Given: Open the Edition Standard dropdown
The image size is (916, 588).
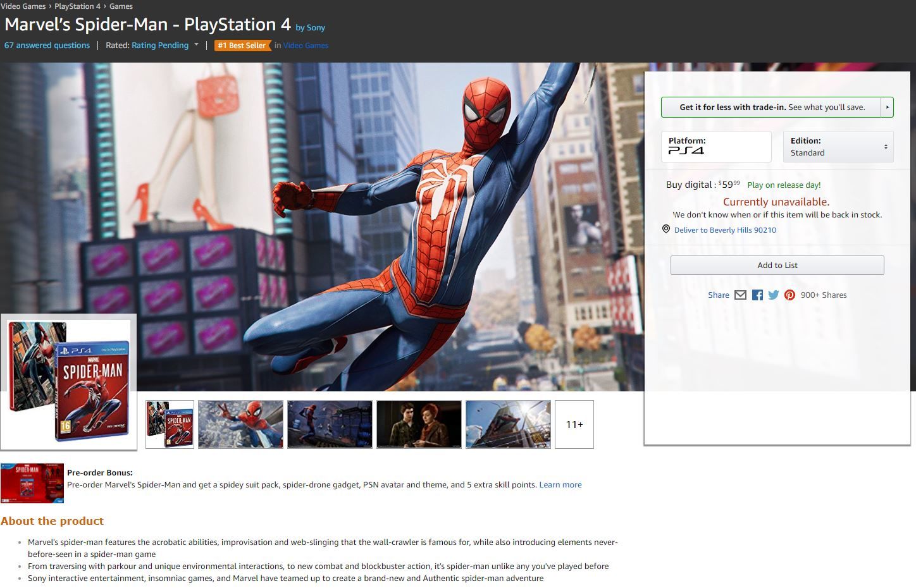Looking at the screenshot, I should 838,147.
